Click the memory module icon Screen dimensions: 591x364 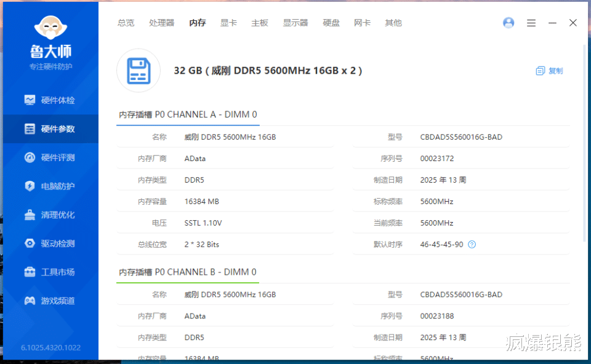coord(139,70)
